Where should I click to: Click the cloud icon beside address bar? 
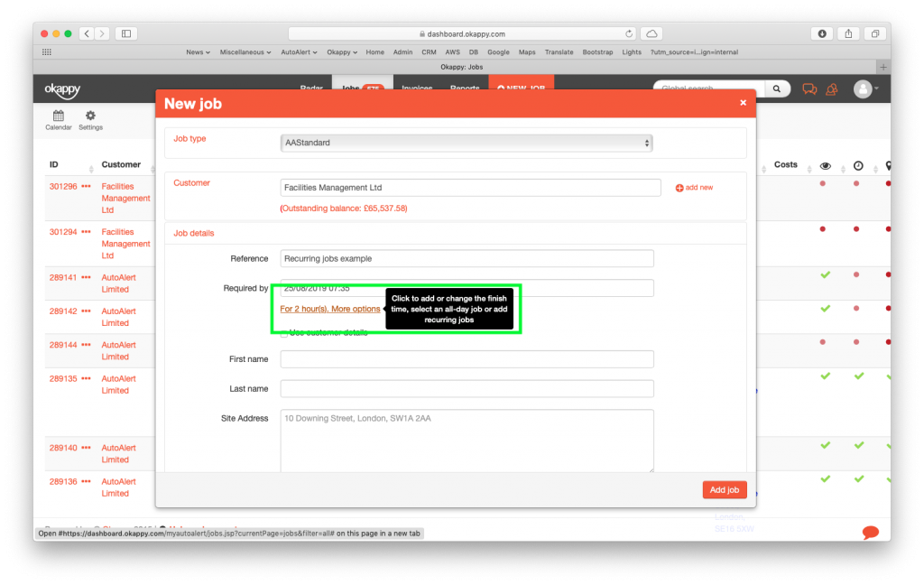pos(651,33)
